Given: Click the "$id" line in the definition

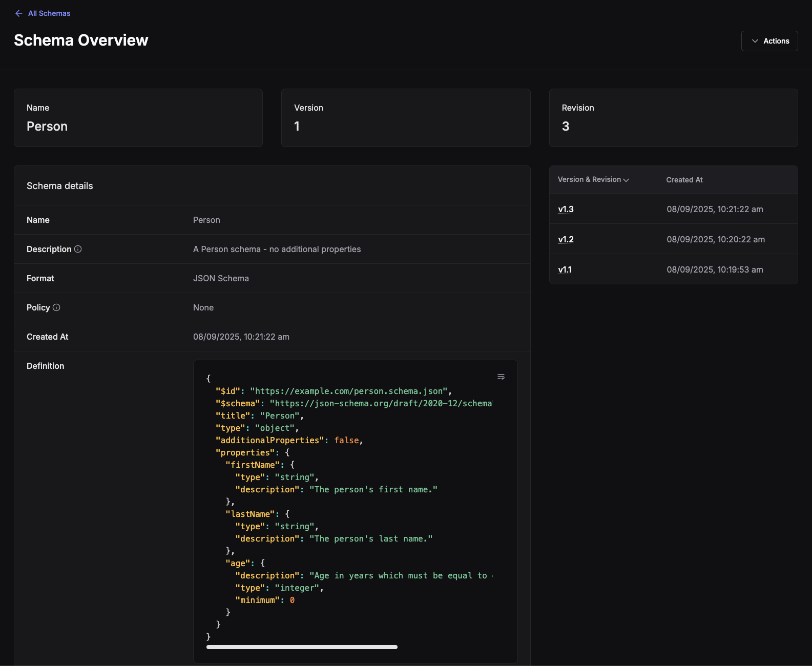Looking at the screenshot, I should pos(334,391).
